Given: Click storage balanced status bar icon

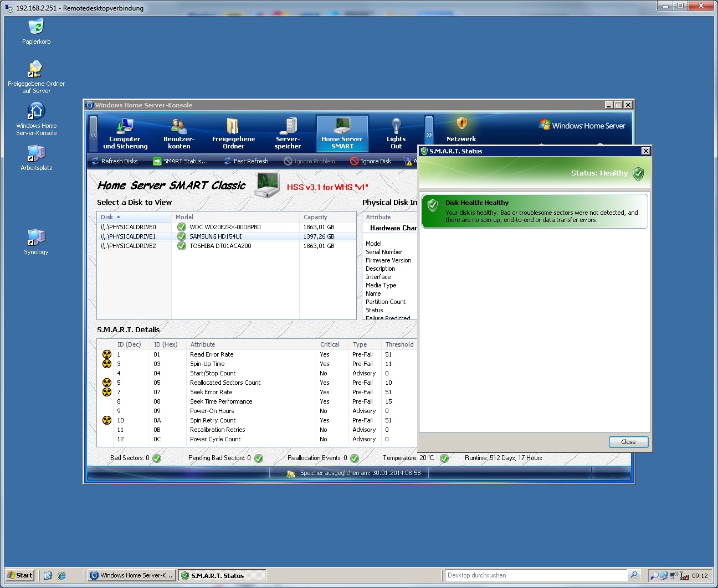Looking at the screenshot, I should [291, 473].
